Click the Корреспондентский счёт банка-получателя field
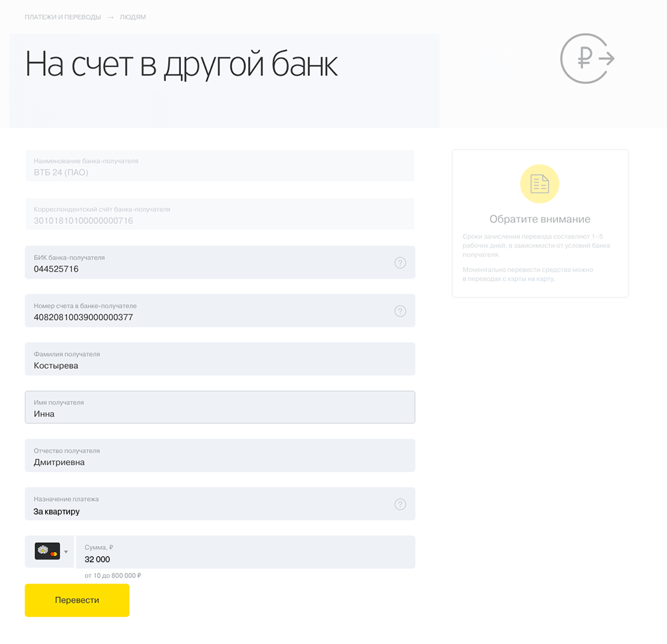667x644 pixels. point(220,214)
